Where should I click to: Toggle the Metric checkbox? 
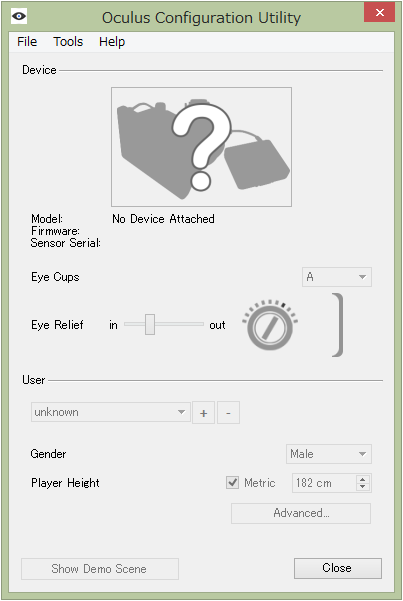[x=232, y=483]
